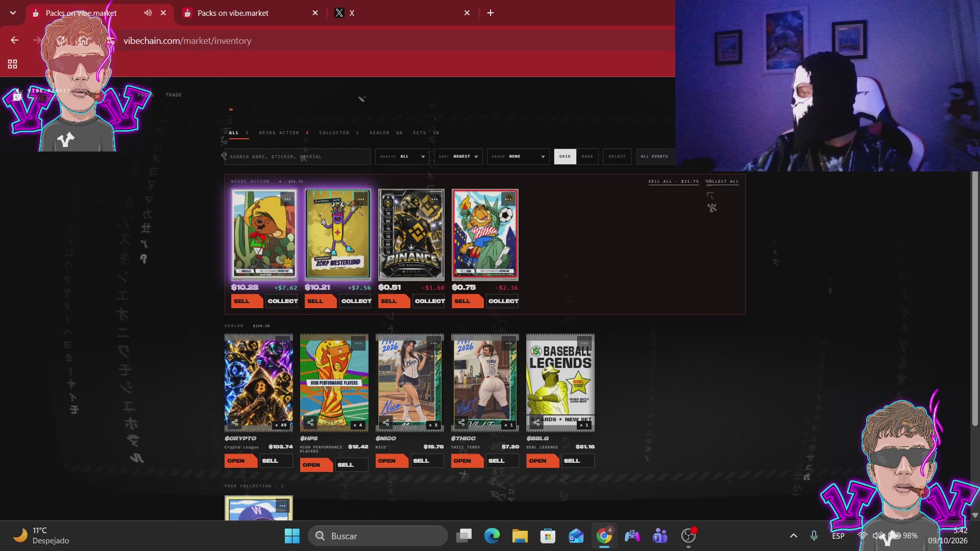Show hidden system tray icons
This screenshot has height=551, width=980.
[x=793, y=536]
